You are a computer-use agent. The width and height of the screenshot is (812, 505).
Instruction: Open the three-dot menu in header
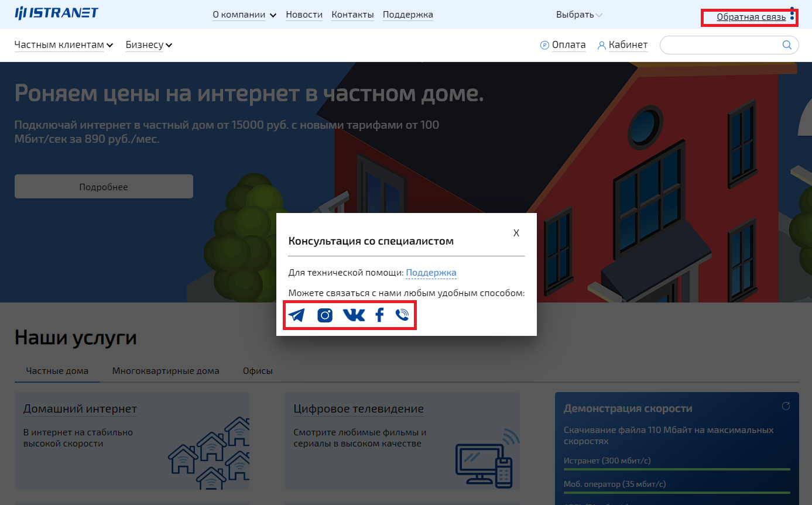792,13
